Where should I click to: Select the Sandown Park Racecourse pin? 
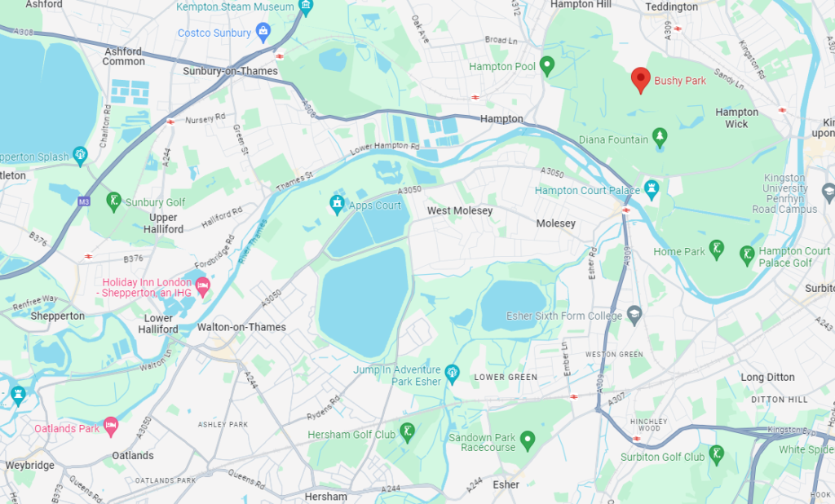528,440
